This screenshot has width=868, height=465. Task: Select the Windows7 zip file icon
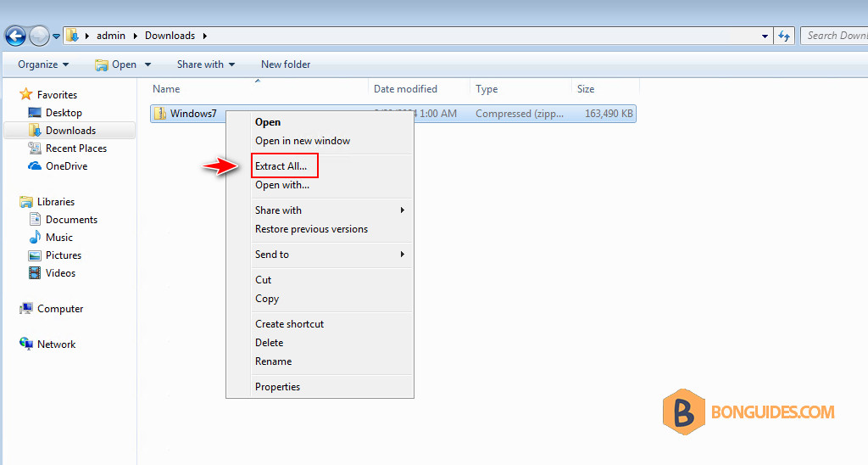(160, 114)
